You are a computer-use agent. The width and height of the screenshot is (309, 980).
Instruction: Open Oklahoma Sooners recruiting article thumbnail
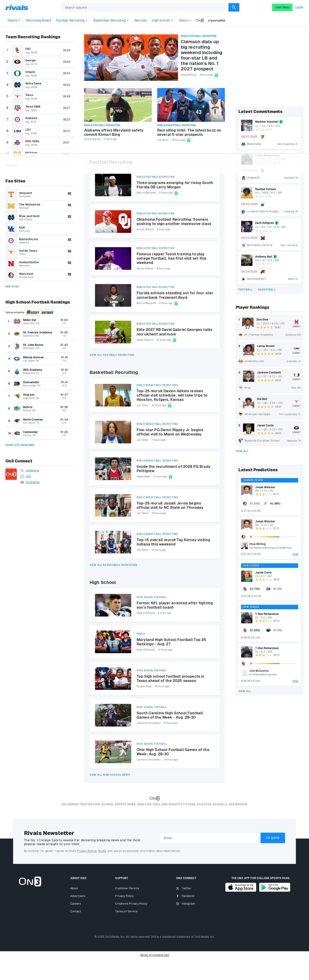tap(113, 221)
